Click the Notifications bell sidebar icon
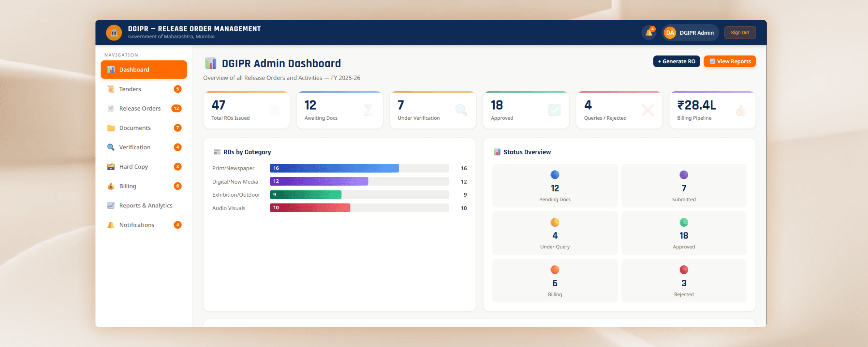 (x=111, y=225)
